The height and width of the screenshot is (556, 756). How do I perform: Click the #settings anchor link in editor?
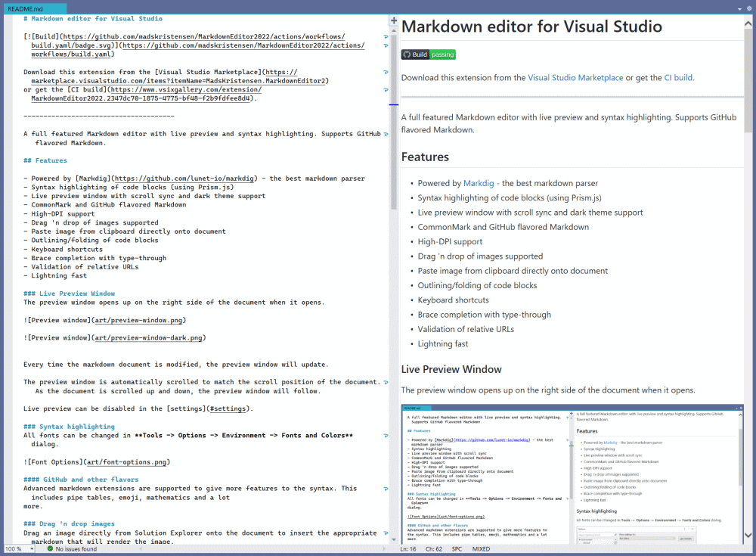[x=228, y=408]
